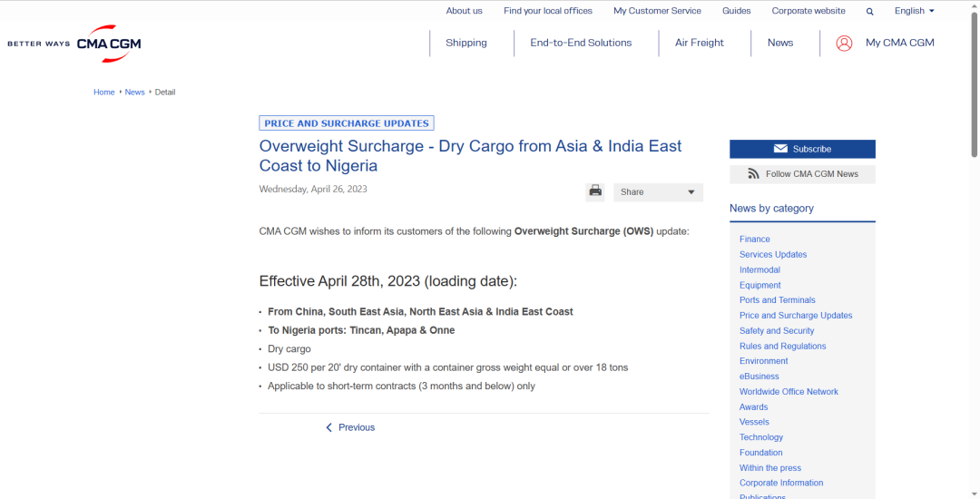This screenshot has height=499, width=980.
Task: Click the Previous chevron arrow
Action: click(329, 427)
